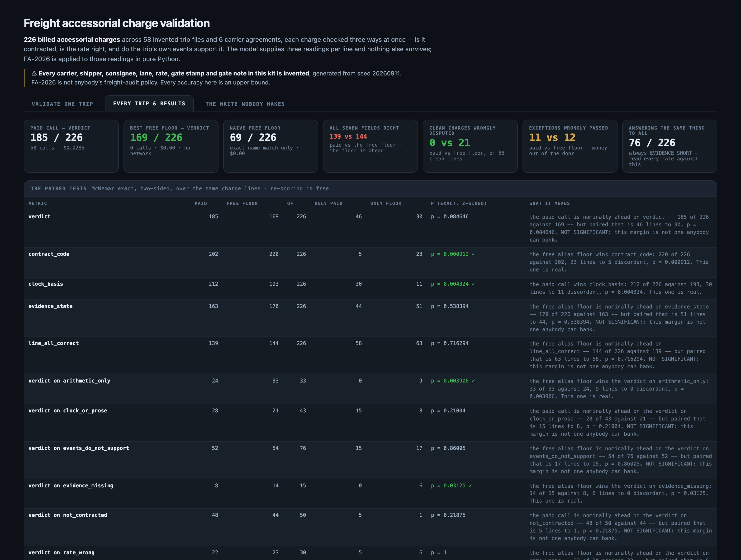Image resolution: width=741 pixels, height=560 pixels.
Task: Click the Metric column header
Action: pyautogui.click(x=38, y=204)
